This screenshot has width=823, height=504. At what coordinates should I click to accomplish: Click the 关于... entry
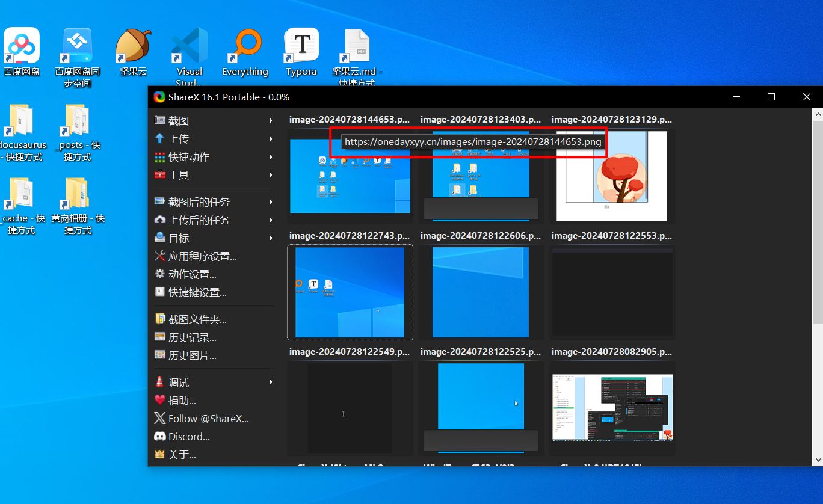tap(182, 455)
